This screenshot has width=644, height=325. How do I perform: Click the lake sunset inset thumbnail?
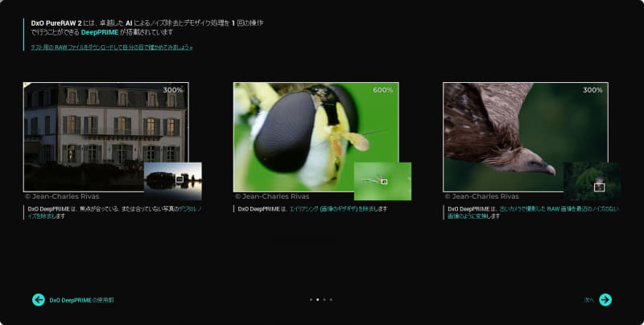173,181
